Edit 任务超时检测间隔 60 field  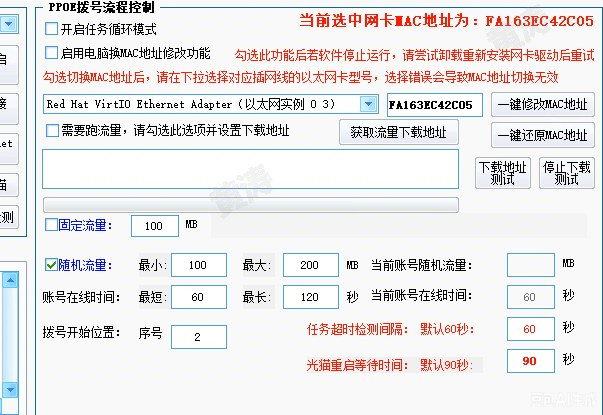pos(531,329)
